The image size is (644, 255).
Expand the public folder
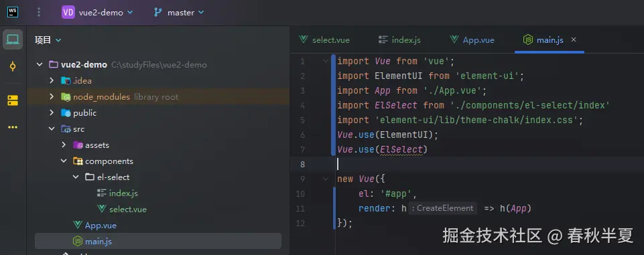point(52,112)
